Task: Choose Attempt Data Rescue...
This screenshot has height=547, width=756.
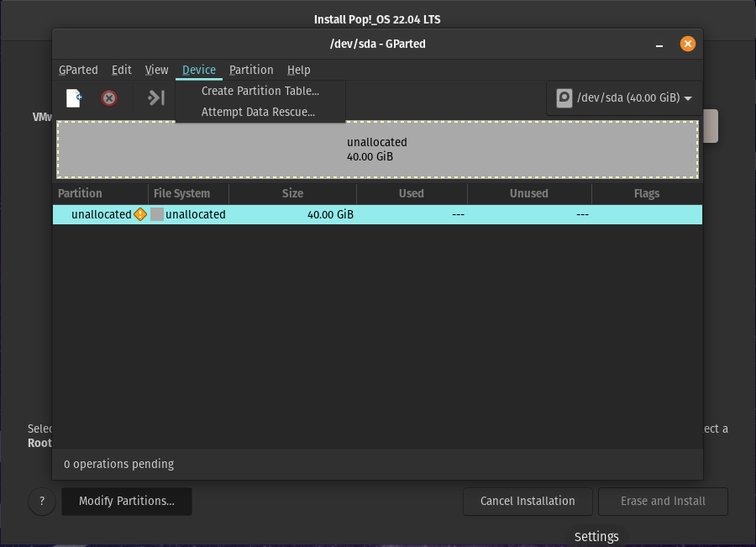Action: pyautogui.click(x=260, y=112)
